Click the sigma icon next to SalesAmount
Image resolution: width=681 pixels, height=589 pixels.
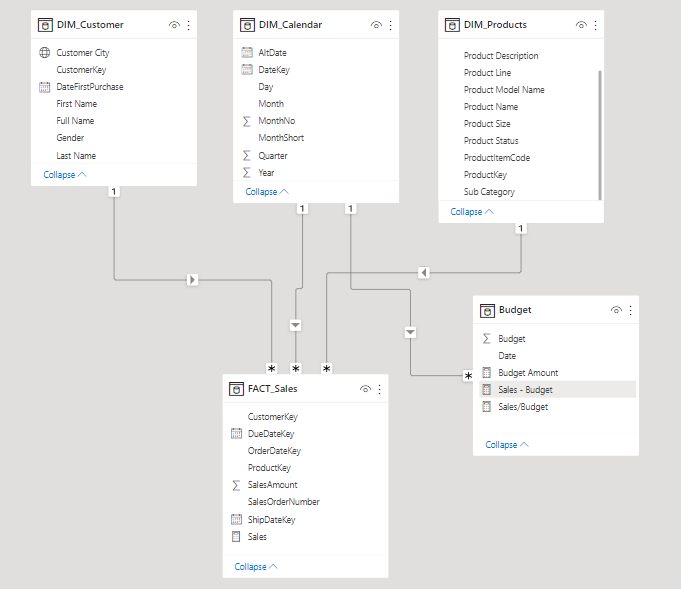pos(236,485)
